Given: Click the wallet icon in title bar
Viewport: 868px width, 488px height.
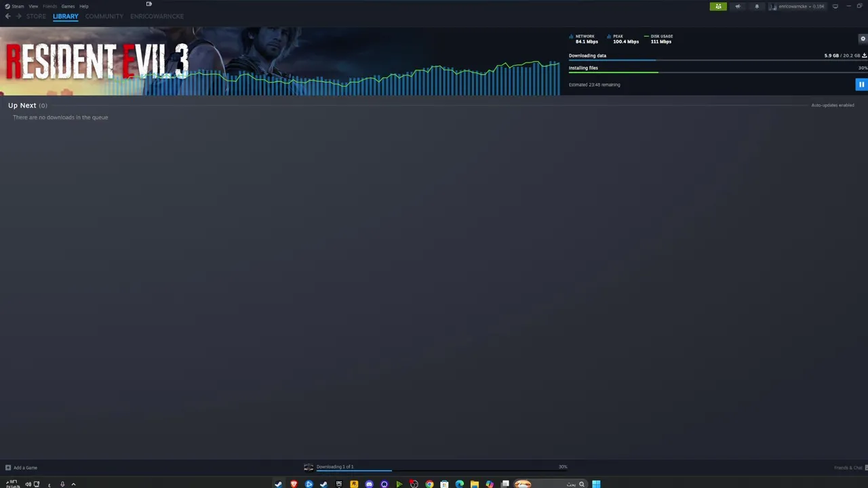Looking at the screenshot, I should pos(149,4).
